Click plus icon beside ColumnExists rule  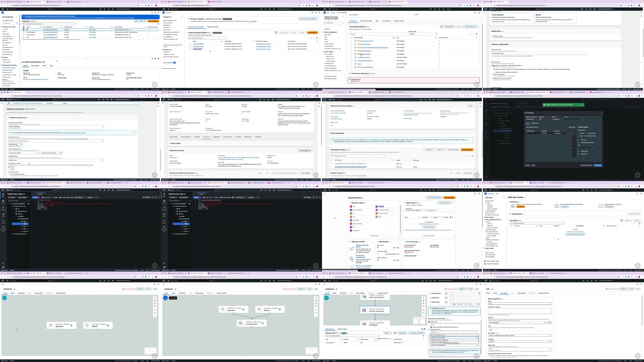click(446, 298)
